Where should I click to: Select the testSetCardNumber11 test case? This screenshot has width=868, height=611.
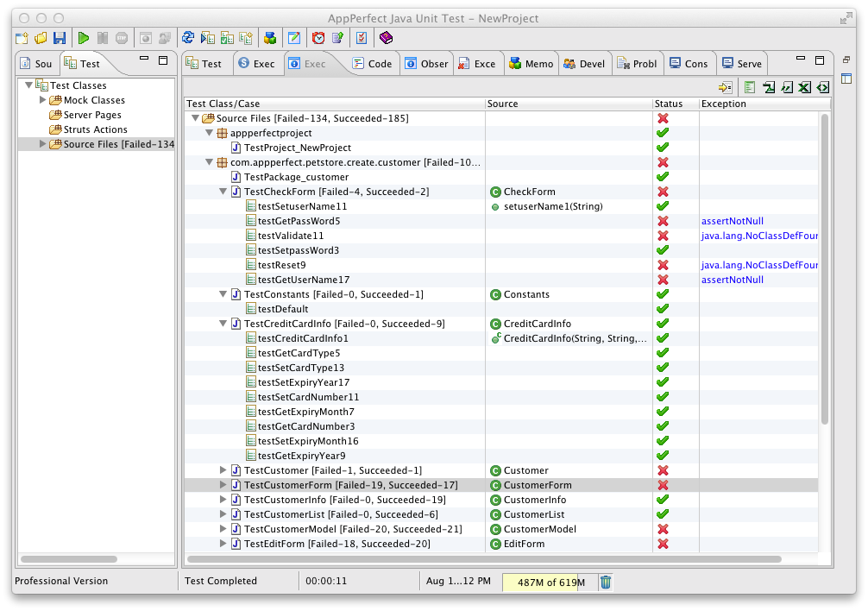click(x=302, y=397)
